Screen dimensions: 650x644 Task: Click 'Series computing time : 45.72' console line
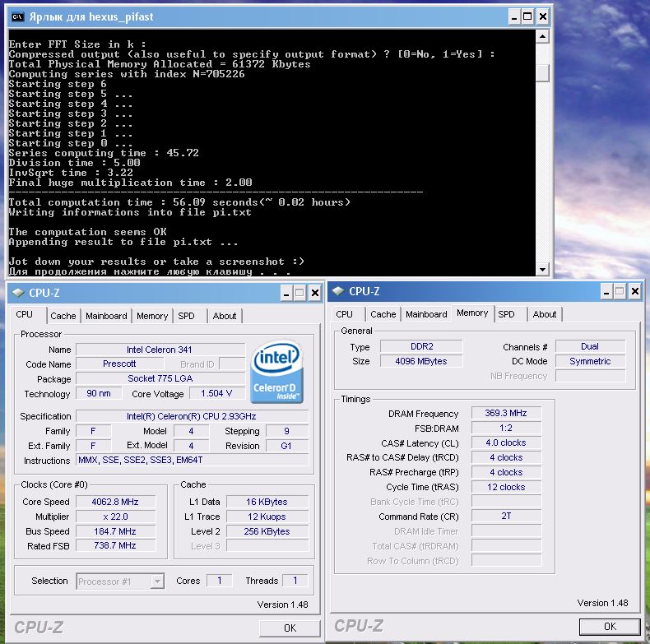(104, 153)
